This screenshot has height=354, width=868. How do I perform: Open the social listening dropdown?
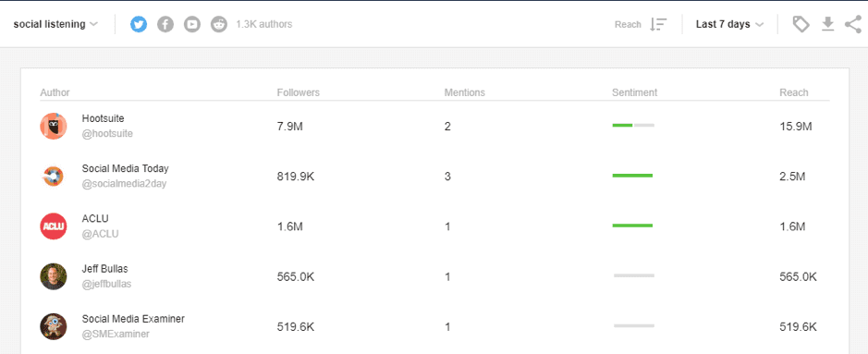[x=55, y=24]
